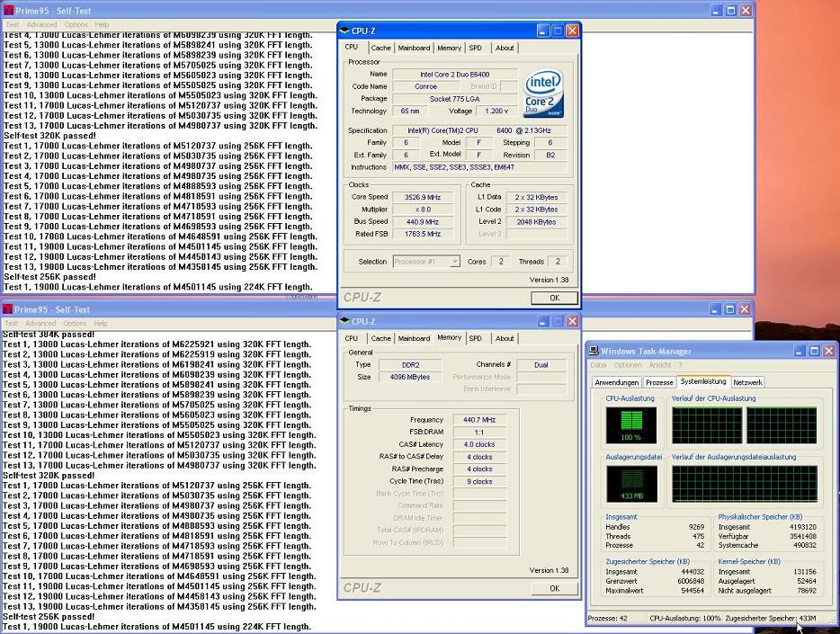
Task: Click OK in lower CPU-Z window
Action: pos(555,588)
